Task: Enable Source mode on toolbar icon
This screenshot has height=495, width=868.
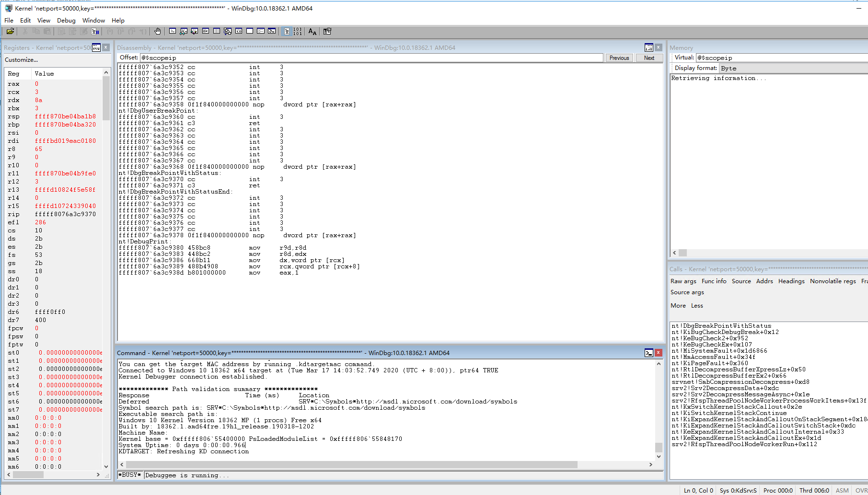Action: tap(287, 31)
